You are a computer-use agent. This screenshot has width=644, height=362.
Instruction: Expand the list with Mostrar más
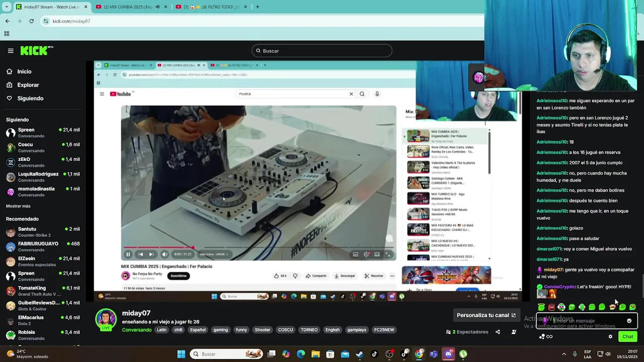[x=18, y=206]
